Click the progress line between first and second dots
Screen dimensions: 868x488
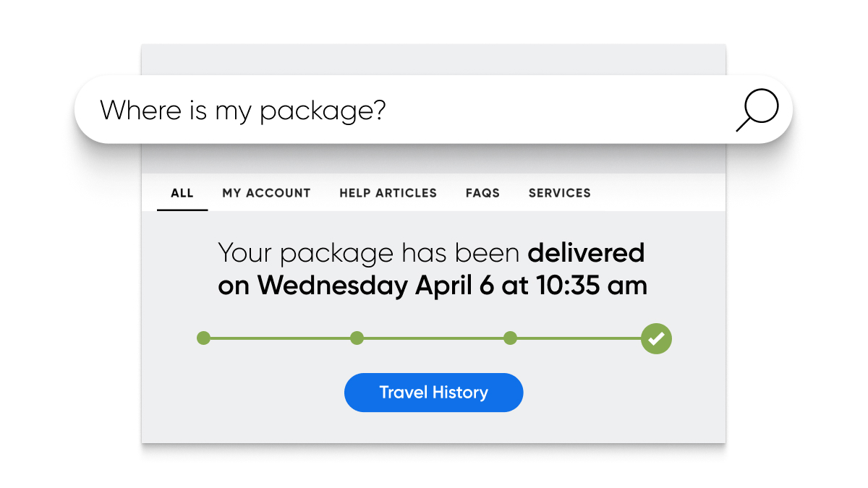click(x=281, y=338)
